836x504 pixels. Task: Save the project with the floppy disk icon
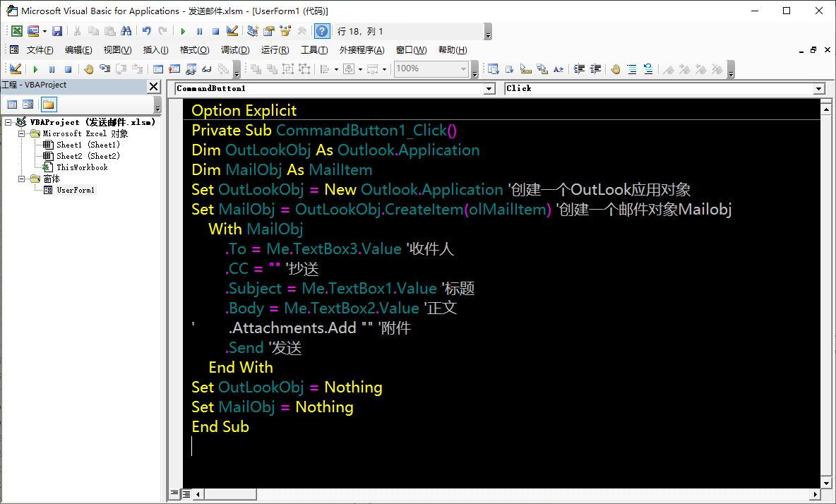(x=57, y=31)
